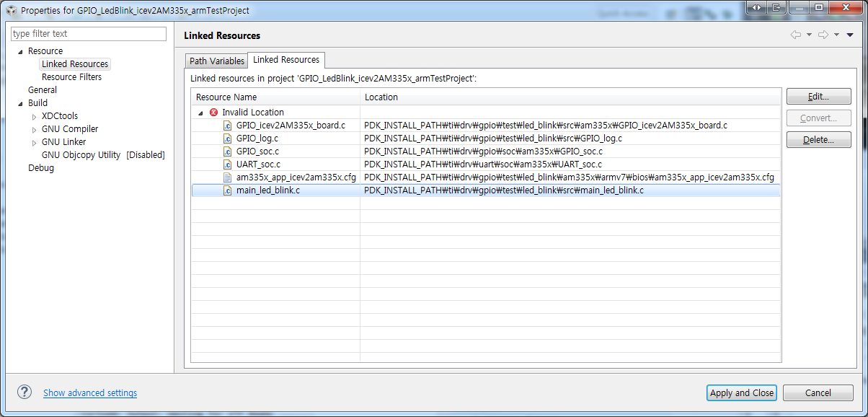Switch to the Path Variables tab

click(216, 61)
